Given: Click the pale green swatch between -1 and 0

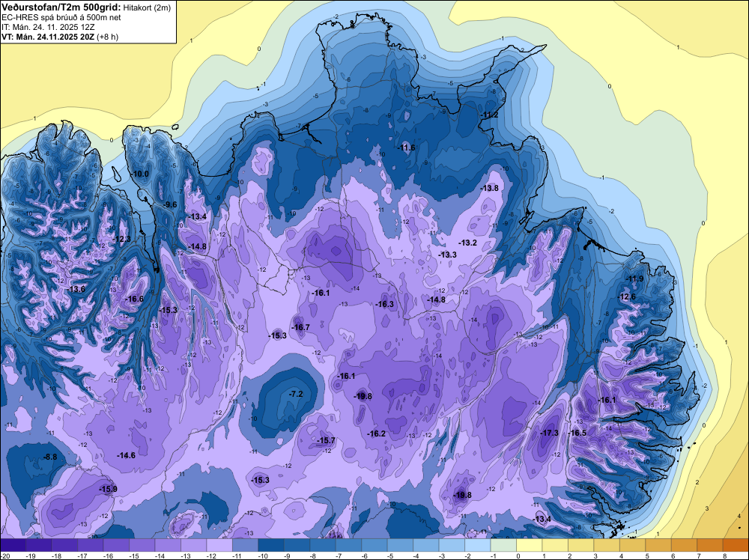Looking at the screenshot, I should 503,545.
